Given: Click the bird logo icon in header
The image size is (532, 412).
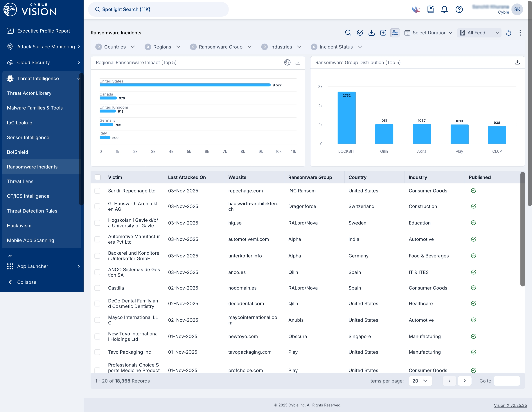Looking at the screenshot, I should 416,9.
